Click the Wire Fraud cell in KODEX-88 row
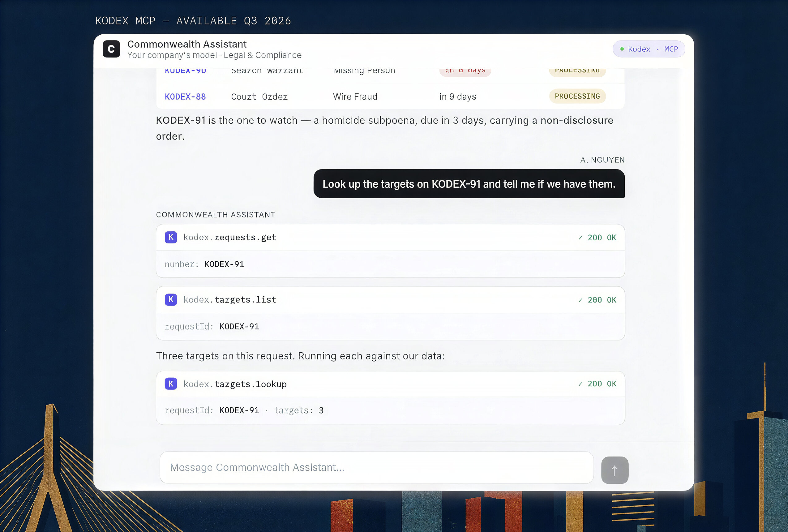Screen dimensions: 788x532 (355, 97)
